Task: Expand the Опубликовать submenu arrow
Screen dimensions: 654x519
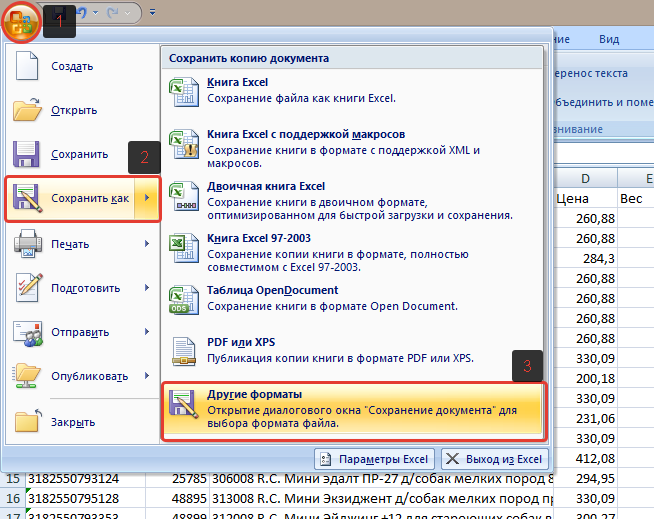Action: [x=147, y=375]
